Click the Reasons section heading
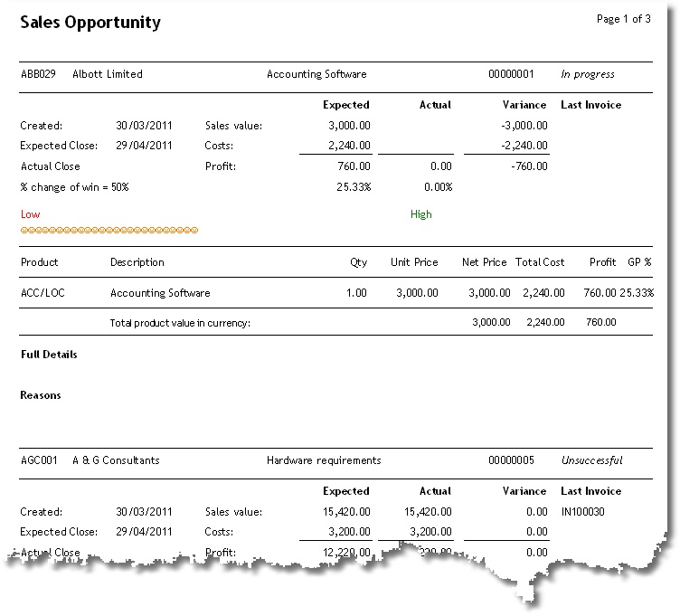This screenshot has height=616, width=680. point(41,395)
